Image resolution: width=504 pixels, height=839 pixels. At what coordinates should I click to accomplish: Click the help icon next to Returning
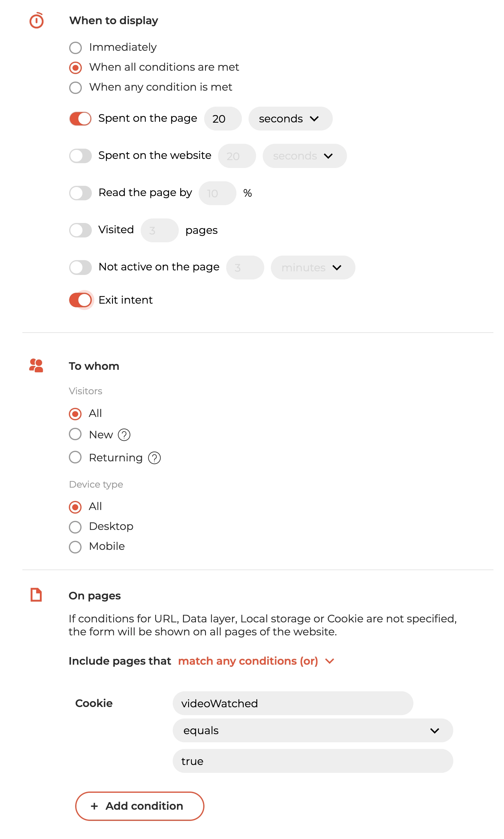click(154, 458)
